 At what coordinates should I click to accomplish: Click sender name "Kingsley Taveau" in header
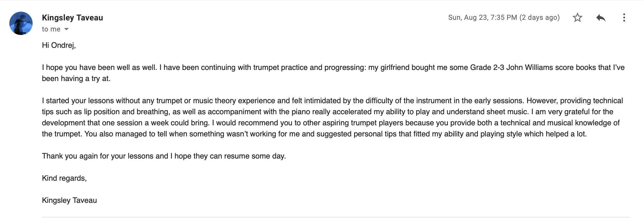[x=72, y=18]
